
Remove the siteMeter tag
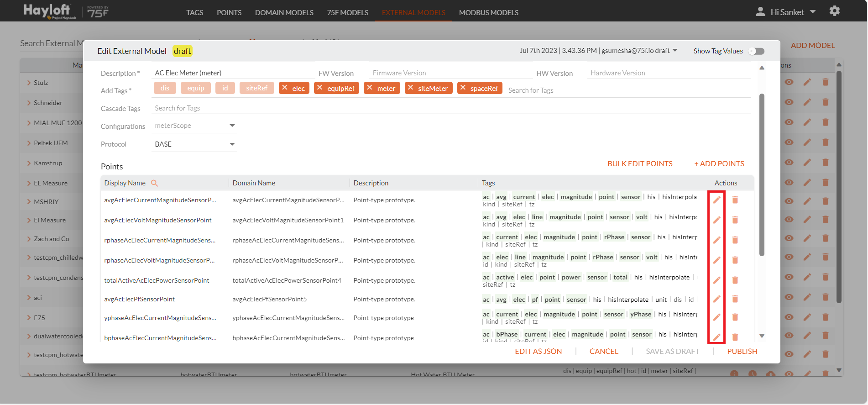click(x=410, y=88)
